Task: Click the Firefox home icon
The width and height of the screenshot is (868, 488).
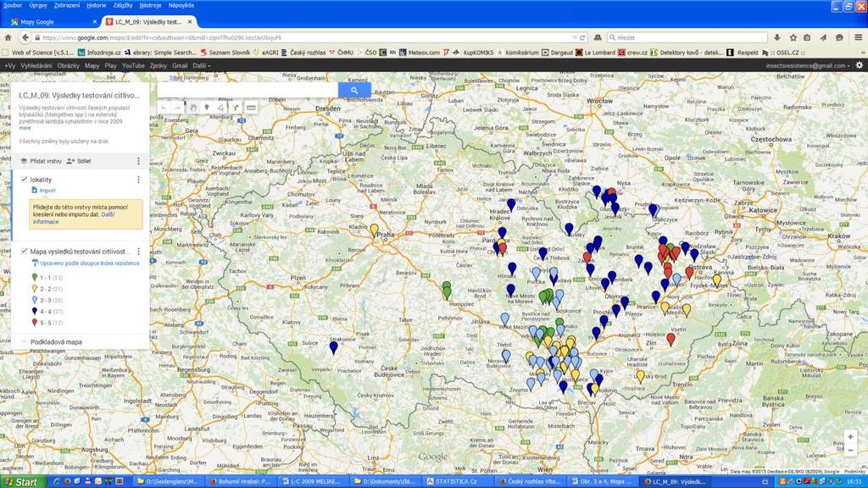Action: pos(8,37)
